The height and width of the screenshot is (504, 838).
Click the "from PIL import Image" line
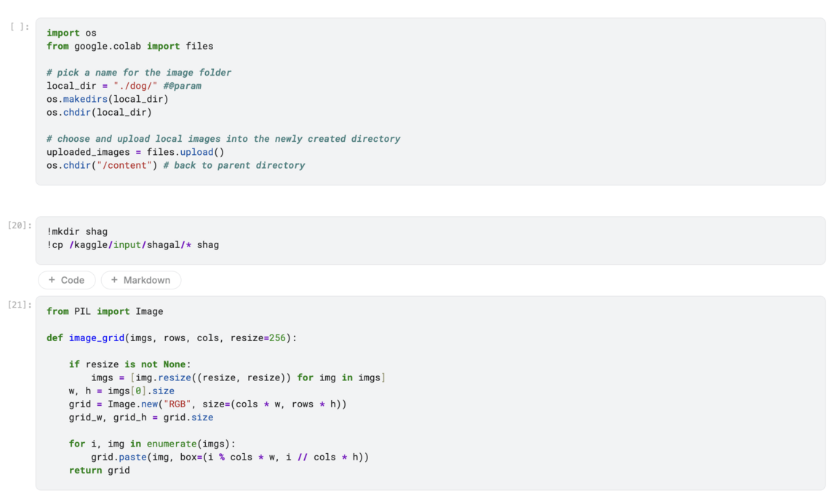pyautogui.click(x=105, y=311)
